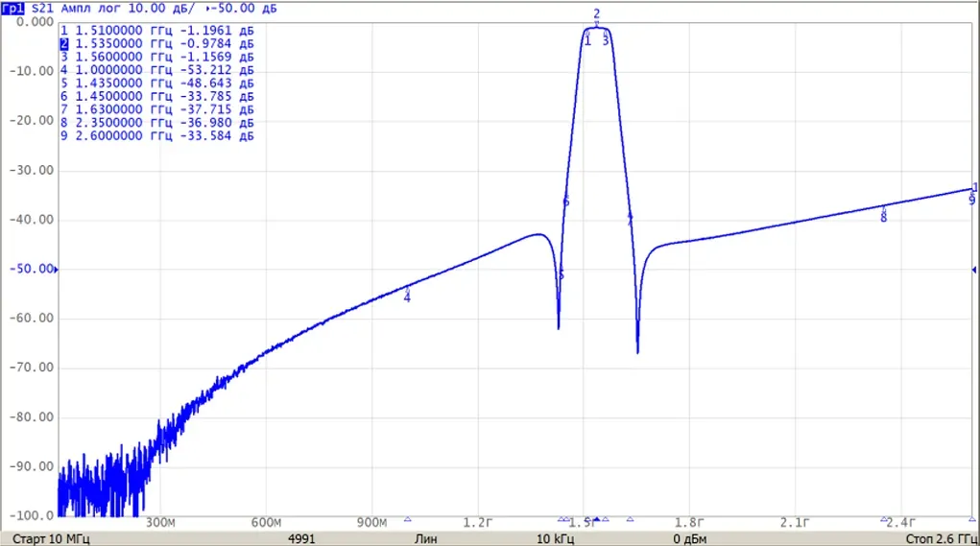Click the 2.1Г frequency axis label
Image resolution: width=980 pixels, height=546 pixels.
coord(795,523)
